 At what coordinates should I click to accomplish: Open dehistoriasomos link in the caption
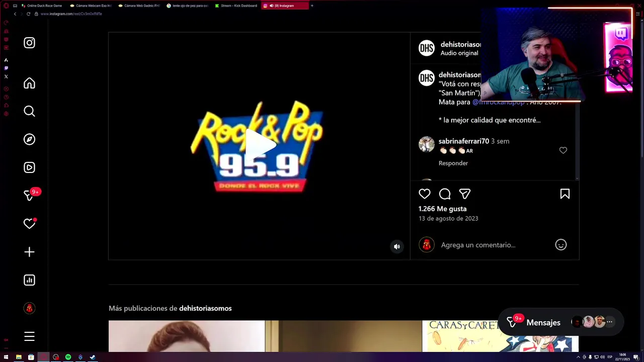[x=460, y=75]
